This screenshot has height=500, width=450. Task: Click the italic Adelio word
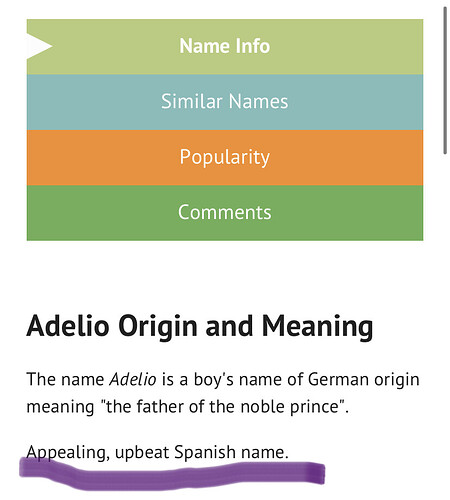[133, 379]
